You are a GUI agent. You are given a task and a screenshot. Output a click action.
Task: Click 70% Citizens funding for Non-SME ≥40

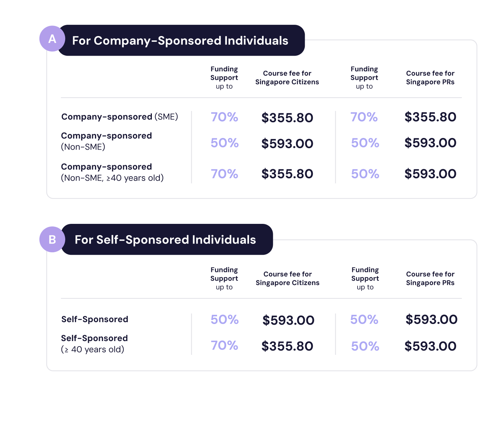pos(224,174)
